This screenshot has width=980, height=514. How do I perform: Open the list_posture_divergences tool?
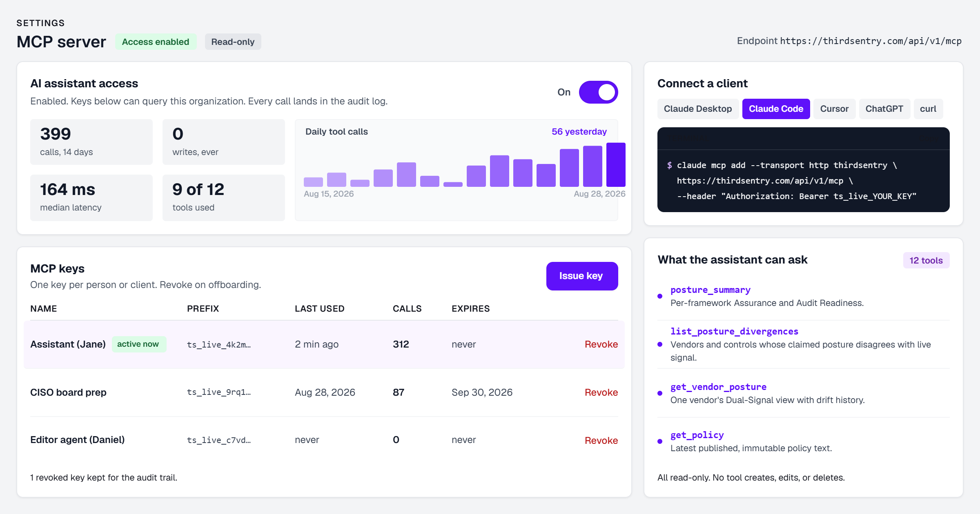coord(734,332)
